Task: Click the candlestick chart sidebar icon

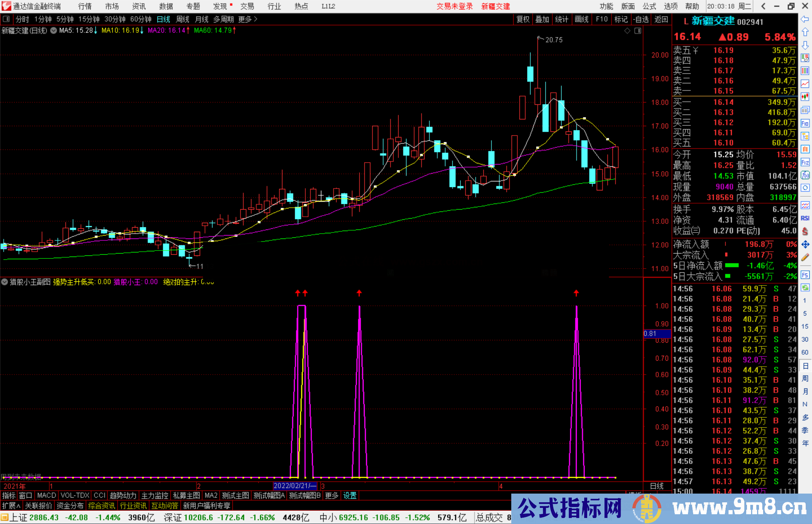Action: (x=805, y=97)
